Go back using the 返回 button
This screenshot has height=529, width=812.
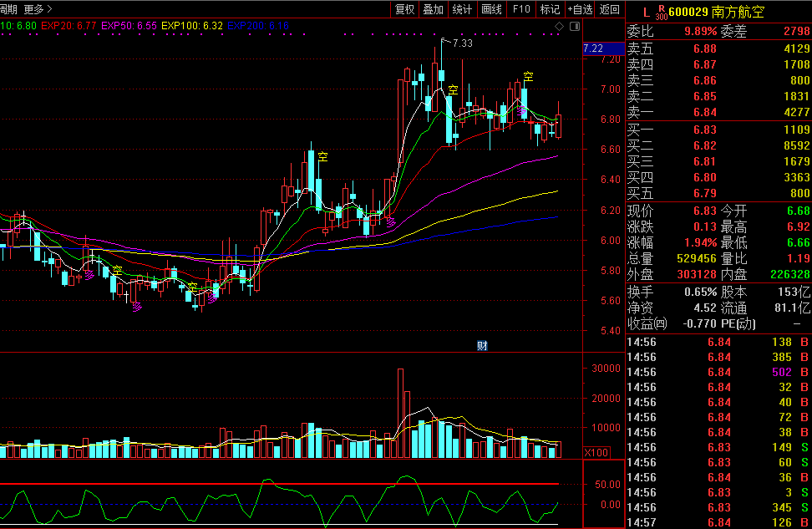click(x=610, y=9)
